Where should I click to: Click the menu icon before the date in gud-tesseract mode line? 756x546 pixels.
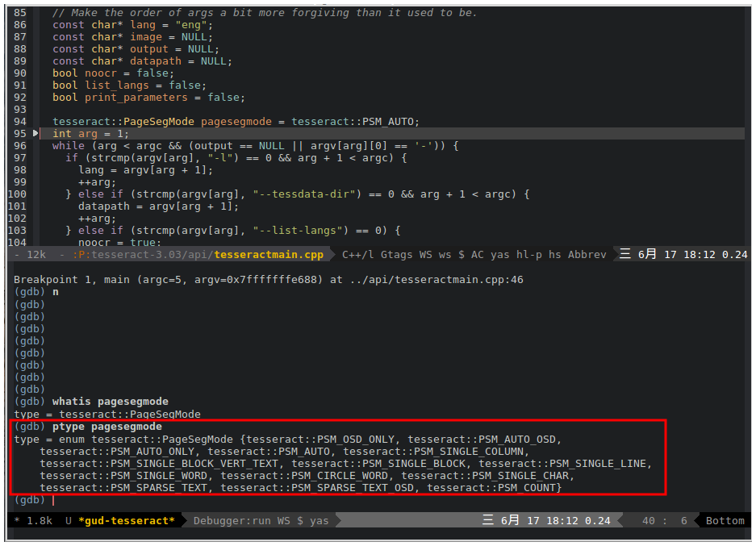click(488, 520)
